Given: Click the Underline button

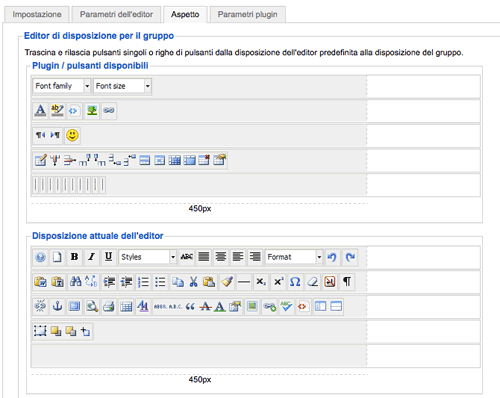Looking at the screenshot, I should point(108,257).
